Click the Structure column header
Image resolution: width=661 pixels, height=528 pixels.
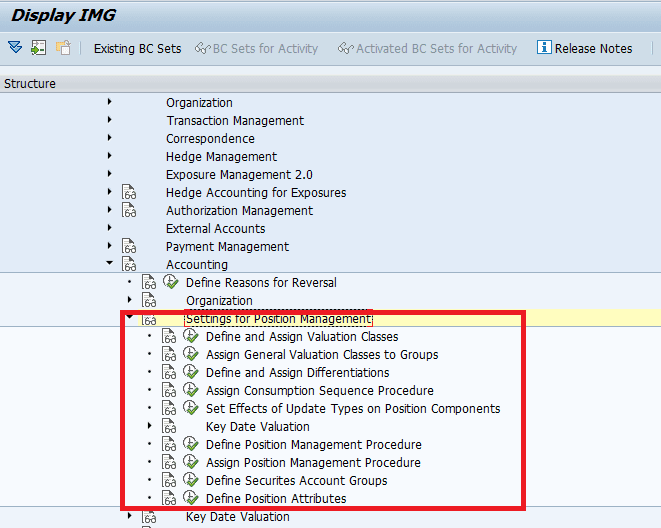coord(30,84)
